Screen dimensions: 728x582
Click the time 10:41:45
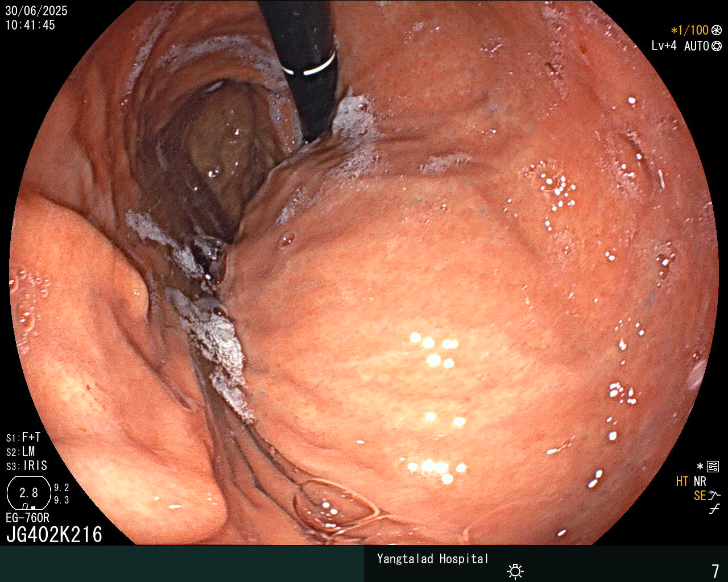30,25
